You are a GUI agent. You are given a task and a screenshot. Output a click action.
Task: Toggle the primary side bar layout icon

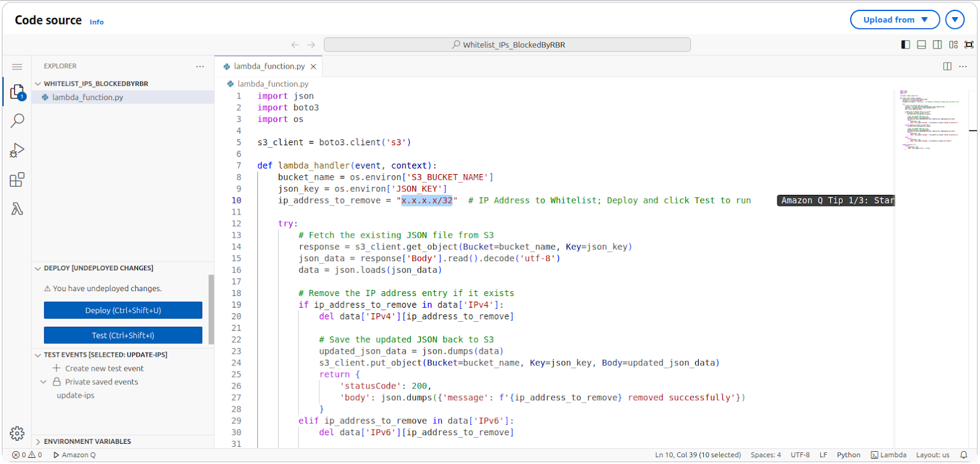coord(906,45)
